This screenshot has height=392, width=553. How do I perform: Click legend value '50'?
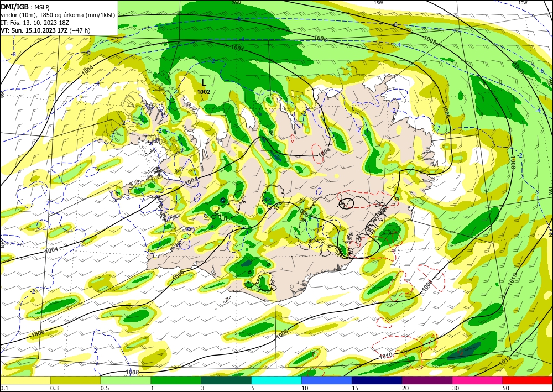(x=506, y=388)
